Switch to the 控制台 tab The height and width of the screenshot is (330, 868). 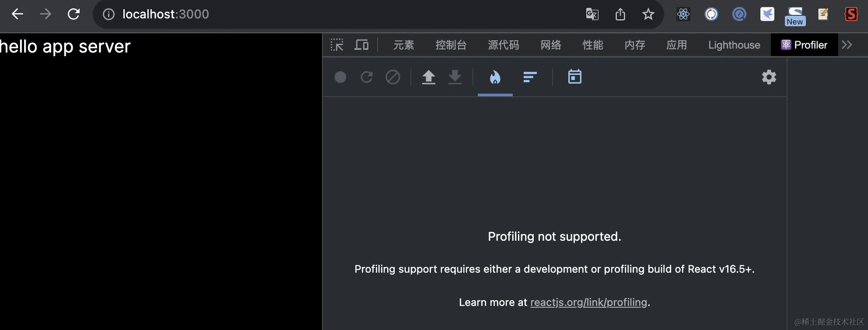click(451, 45)
